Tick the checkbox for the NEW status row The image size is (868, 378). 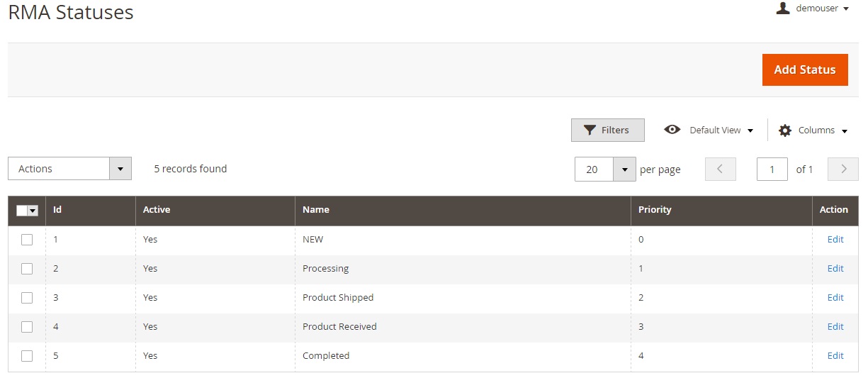(27, 240)
